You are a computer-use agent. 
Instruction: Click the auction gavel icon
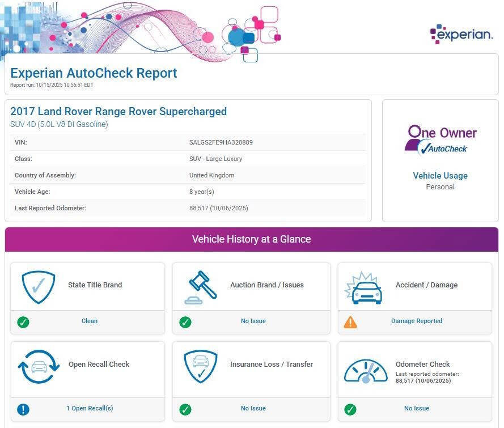tap(201, 287)
